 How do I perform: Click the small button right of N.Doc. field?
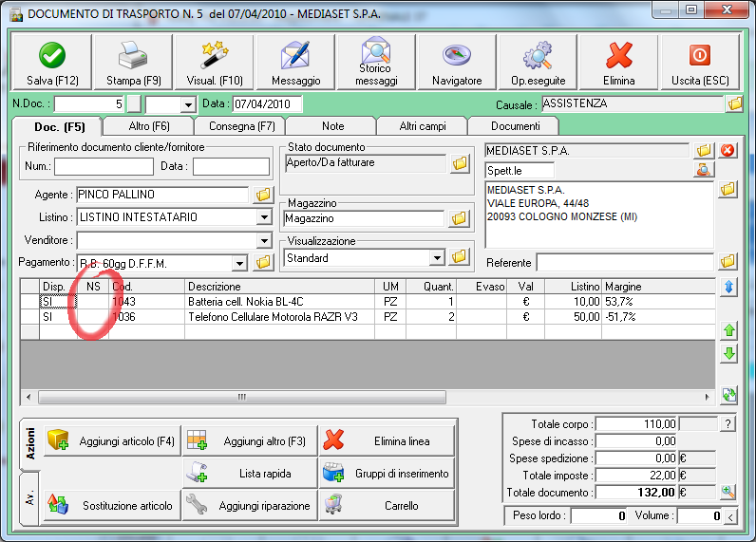(134, 104)
